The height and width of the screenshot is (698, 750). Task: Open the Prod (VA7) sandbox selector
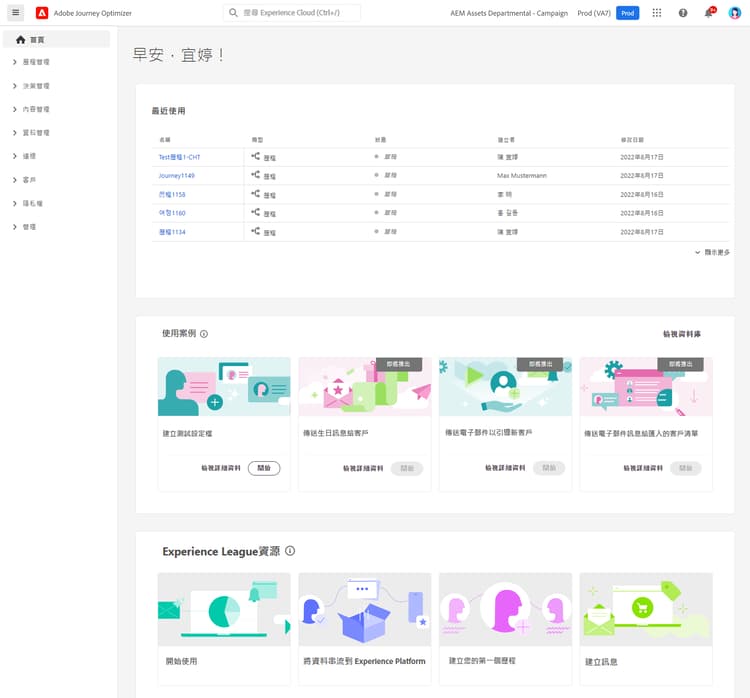click(x=594, y=13)
